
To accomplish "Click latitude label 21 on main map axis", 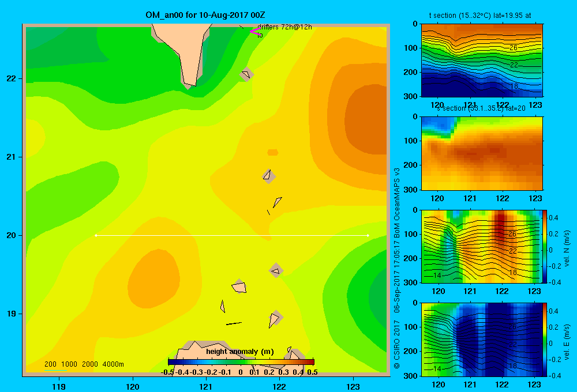I will (12, 157).
